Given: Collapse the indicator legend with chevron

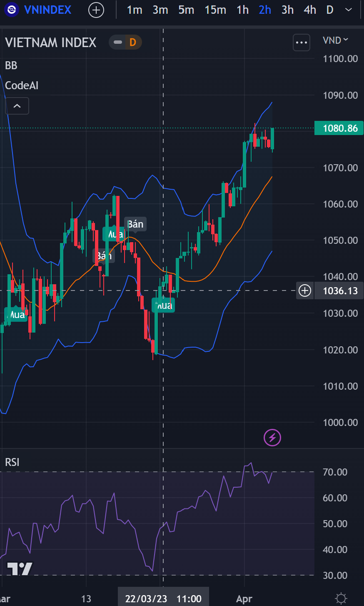Looking at the screenshot, I should 17,106.
